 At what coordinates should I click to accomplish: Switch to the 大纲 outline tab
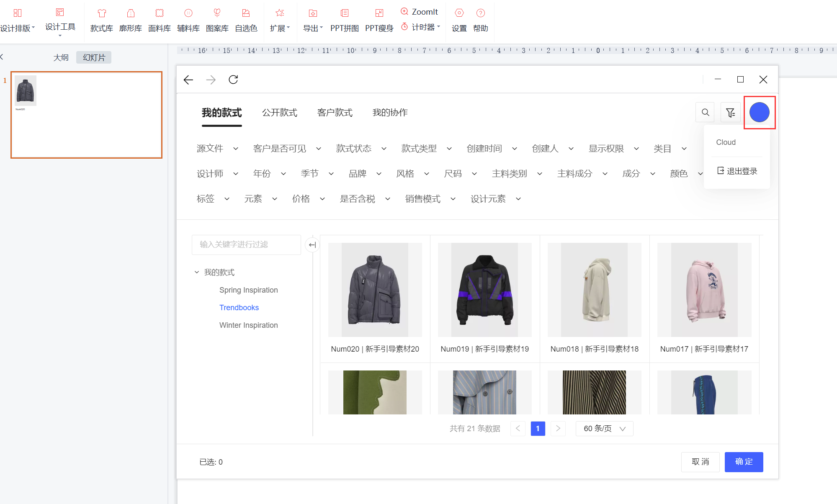pyautogui.click(x=61, y=57)
